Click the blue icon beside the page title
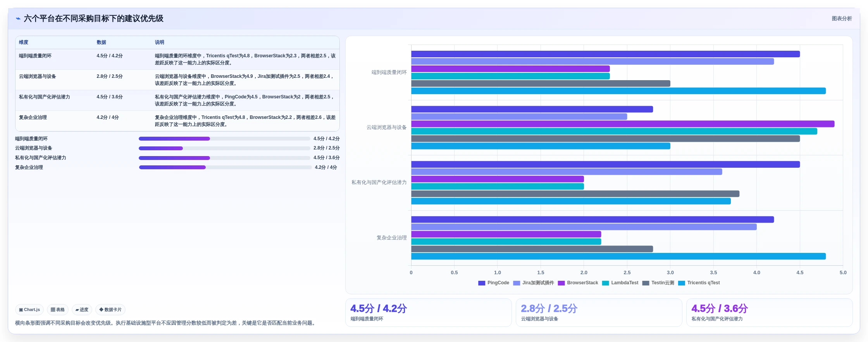868x342 pixels. [18, 19]
